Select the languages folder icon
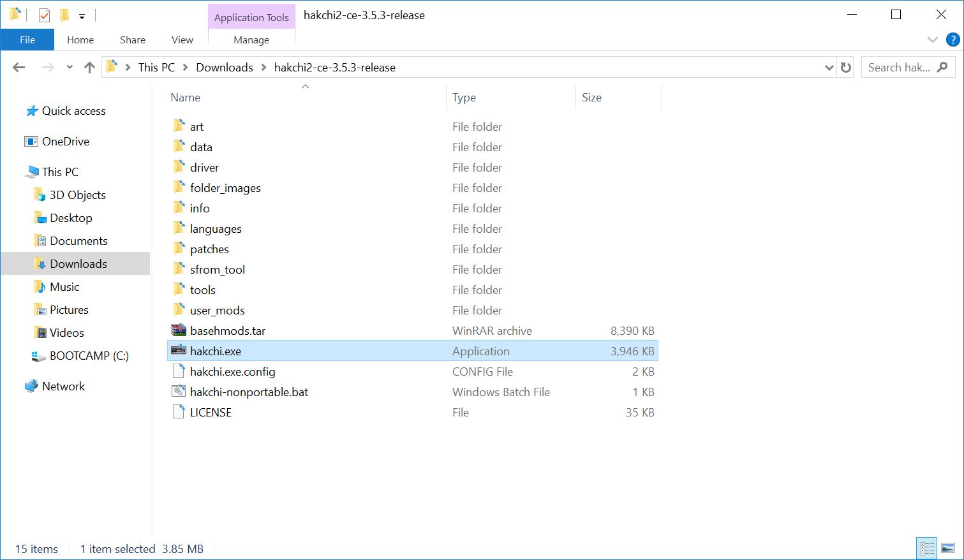The image size is (964, 560). pyautogui.click(x=179, y=228)
